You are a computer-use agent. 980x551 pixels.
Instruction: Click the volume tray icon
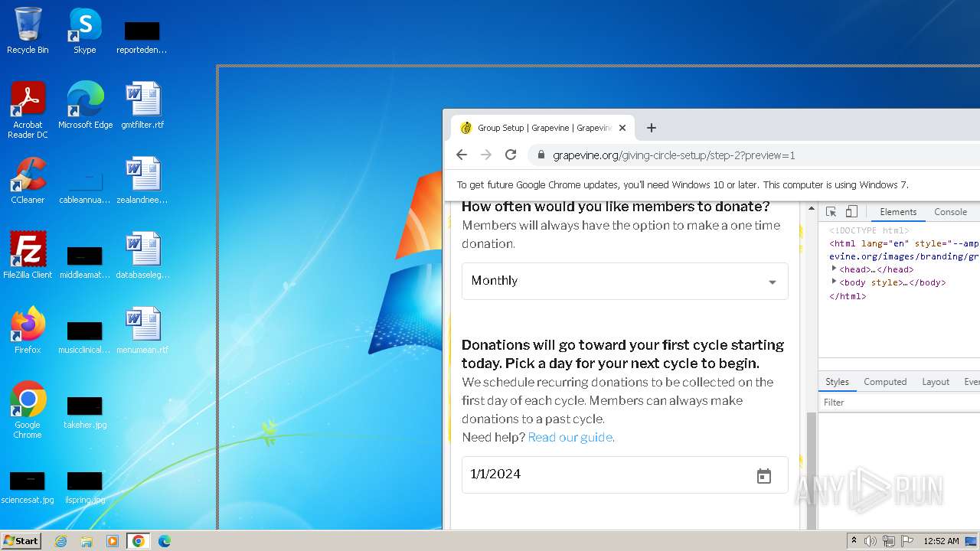[x=871, y=541]
